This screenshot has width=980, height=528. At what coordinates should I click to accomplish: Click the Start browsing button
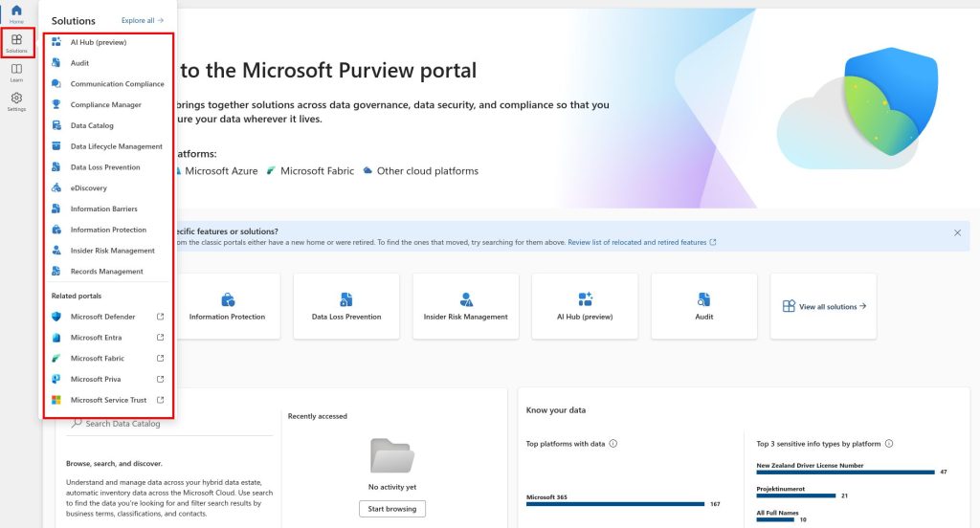tap(391, 509)
